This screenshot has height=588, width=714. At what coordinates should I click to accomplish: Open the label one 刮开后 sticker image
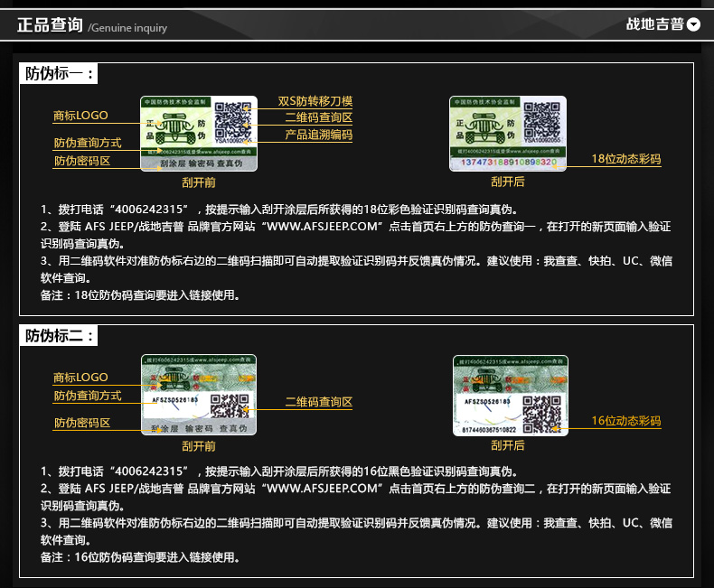508,134
